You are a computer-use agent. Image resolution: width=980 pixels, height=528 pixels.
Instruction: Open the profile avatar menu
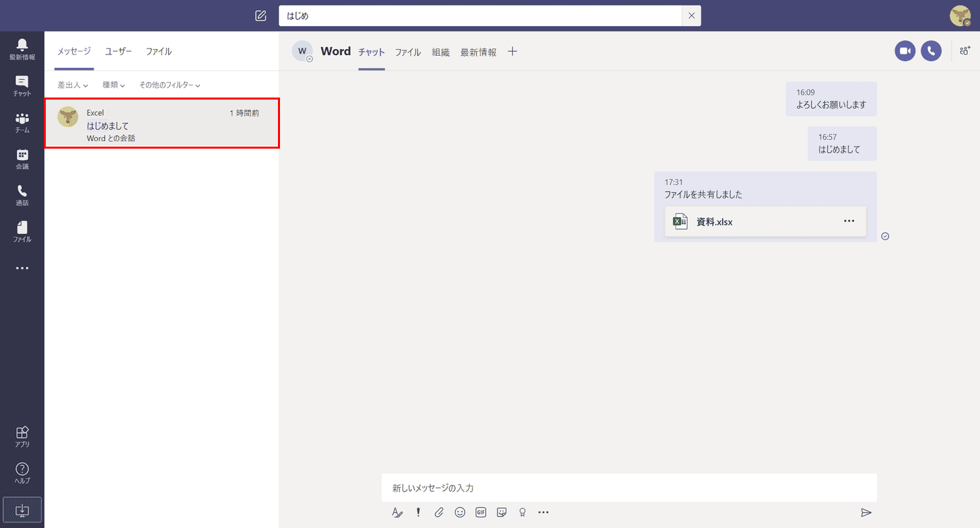tap(960, 15)
